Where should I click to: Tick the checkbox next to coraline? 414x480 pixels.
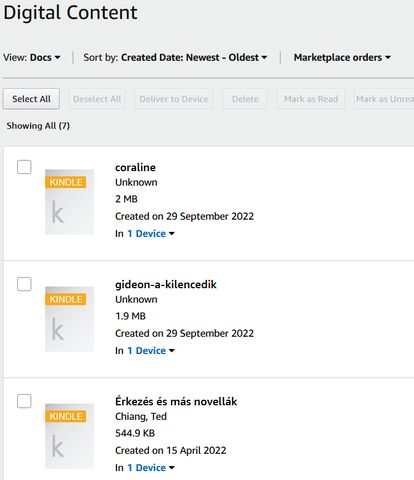(24, 167)
